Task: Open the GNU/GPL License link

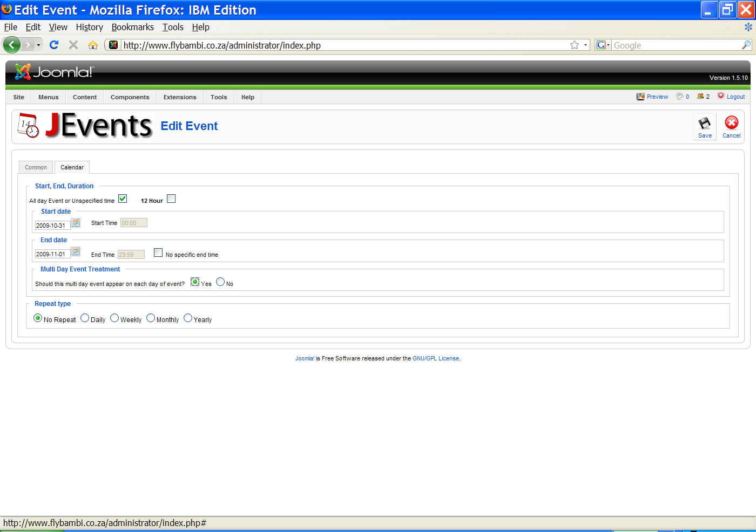Action: pyautogui.click(x=436, y=358)
